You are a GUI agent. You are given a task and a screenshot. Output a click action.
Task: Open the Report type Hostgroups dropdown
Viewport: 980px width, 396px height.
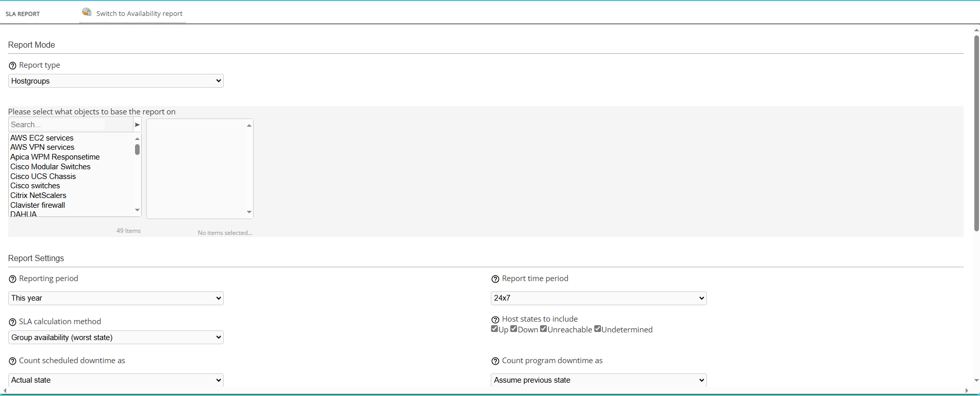click(116, 81)
